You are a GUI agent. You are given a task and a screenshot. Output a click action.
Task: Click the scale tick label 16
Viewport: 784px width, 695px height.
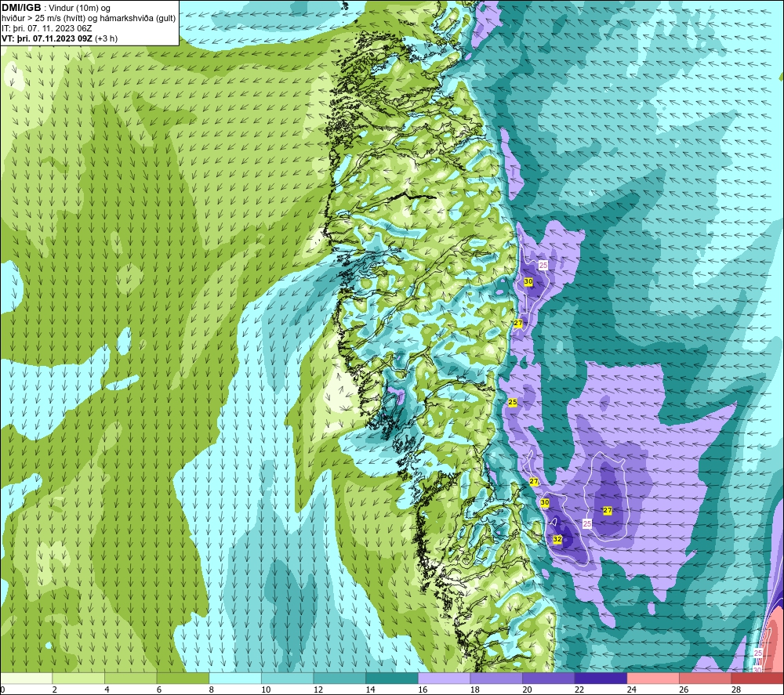[x=423, y=690]
